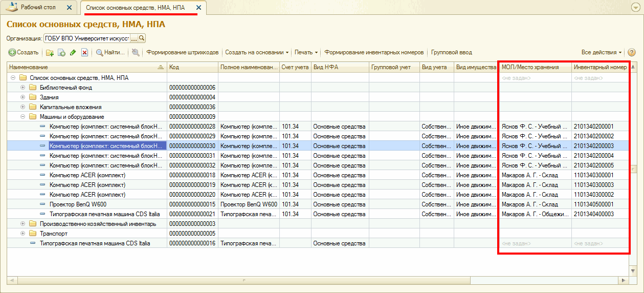This screenshot has height=293, width=644.
Task: Select Компьютер ACER row with code 000000000000018
Action: tap(318, 175)
